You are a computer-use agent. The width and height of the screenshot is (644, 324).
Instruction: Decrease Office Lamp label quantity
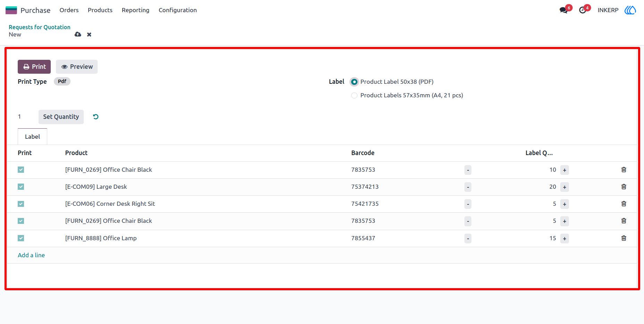coord(468,238)
